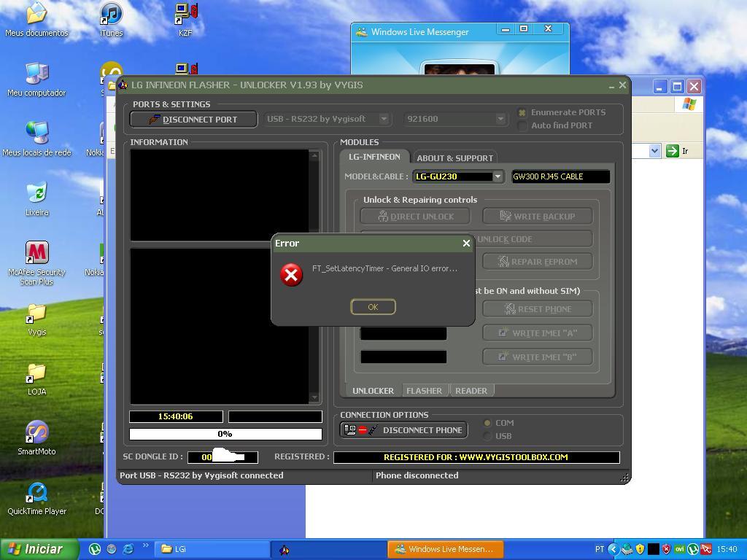Click the Internet Explorer quick launch icon
The width and height of the screenshot is (747, 560).
[128, 549]
